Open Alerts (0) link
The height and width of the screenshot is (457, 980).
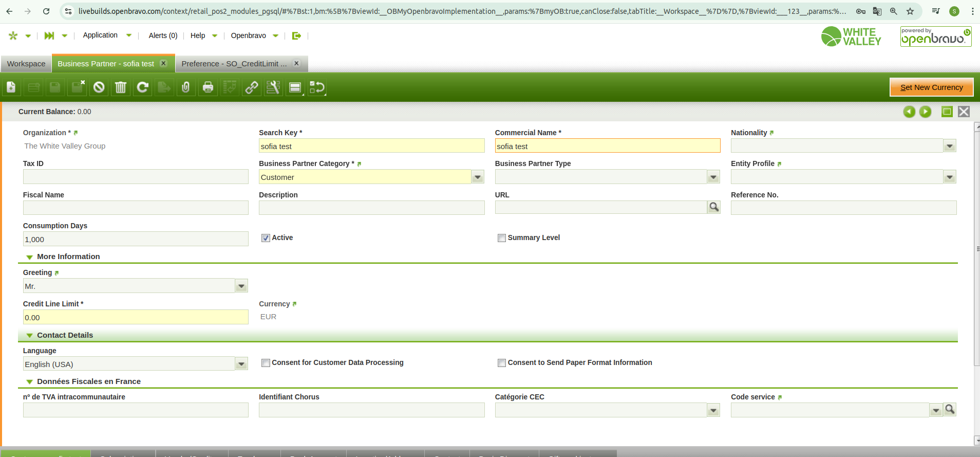coord(163,35)
